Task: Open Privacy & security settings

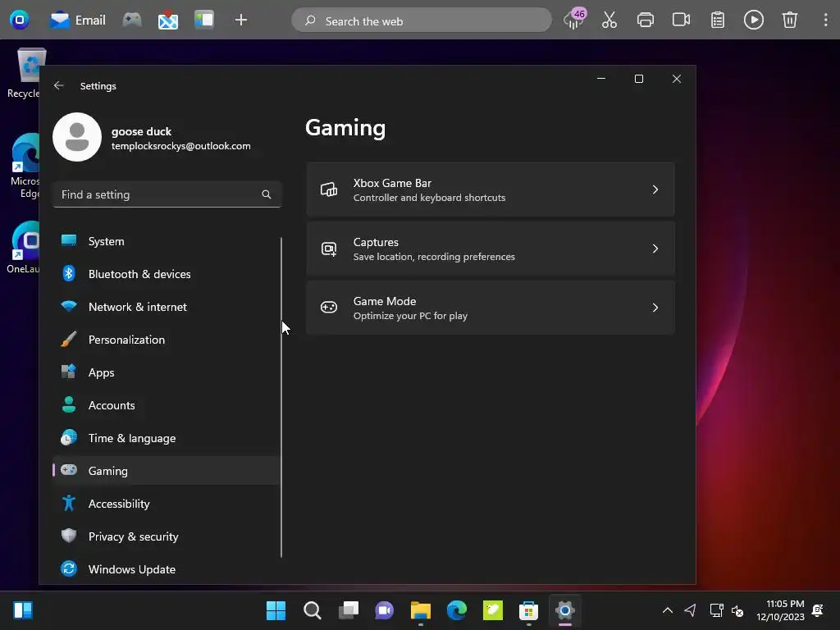Action: point(166,536)
